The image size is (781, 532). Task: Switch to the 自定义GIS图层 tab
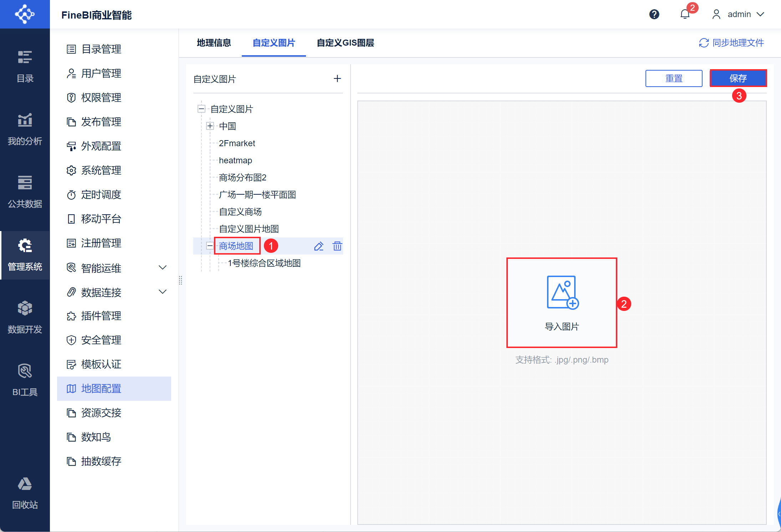pos(345,43)
